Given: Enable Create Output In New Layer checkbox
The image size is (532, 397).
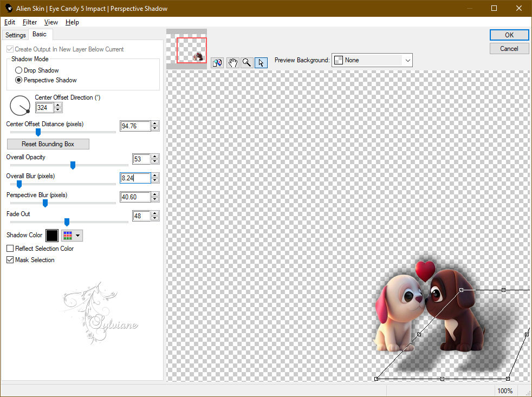Looking at the screenshot, I should tap(10, 49).
